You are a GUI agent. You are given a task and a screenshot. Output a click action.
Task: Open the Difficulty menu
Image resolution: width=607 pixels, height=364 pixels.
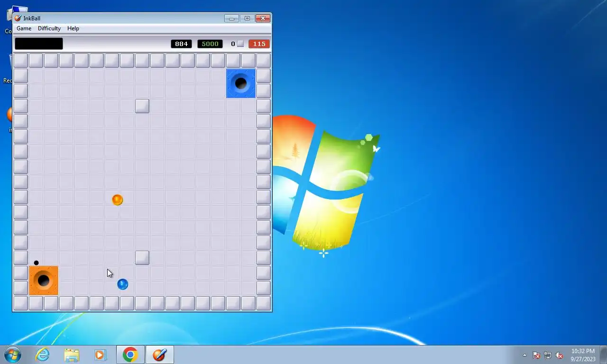(49, 28)
